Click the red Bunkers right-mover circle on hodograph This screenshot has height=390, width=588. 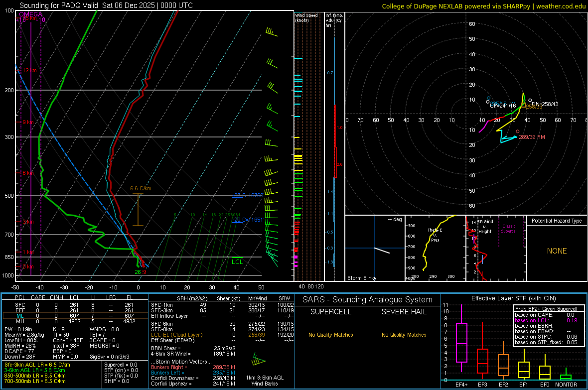coord(518,131)
